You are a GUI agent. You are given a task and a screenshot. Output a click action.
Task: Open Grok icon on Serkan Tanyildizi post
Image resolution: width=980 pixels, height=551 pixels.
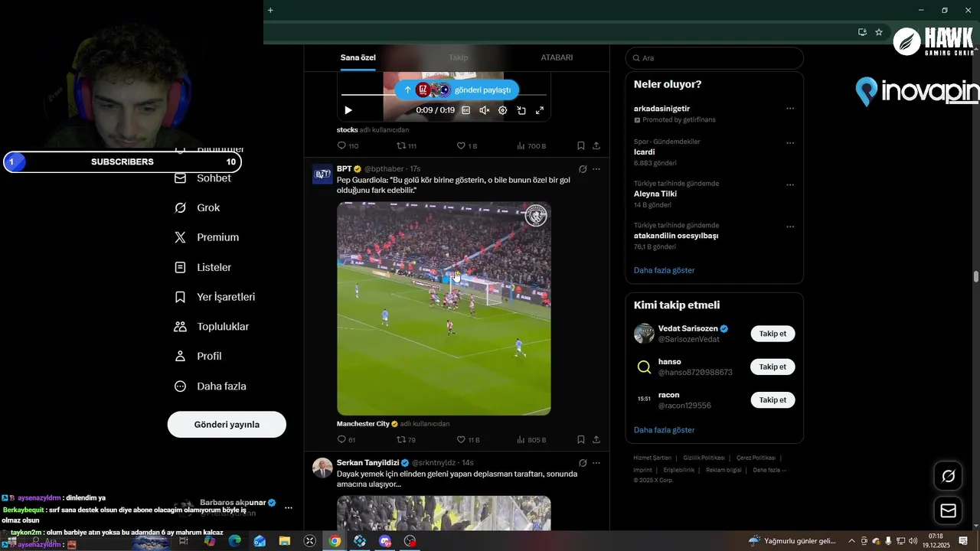pyautogui.click(x=583, y=463)
